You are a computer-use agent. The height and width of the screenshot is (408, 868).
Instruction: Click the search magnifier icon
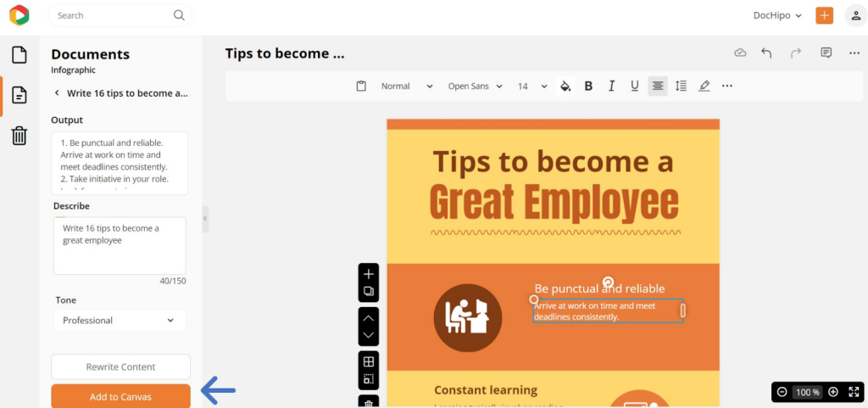[179, 15]
